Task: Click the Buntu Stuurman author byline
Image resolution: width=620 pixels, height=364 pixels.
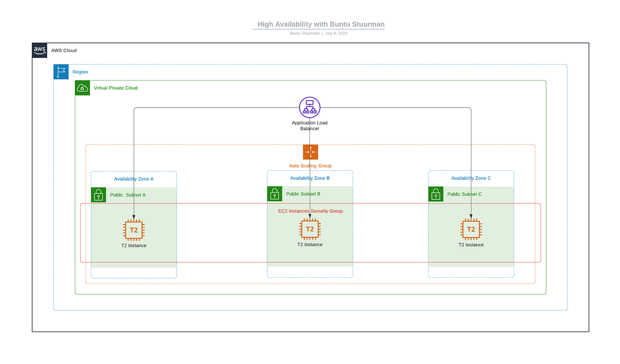Action: [x=305, y=33]
